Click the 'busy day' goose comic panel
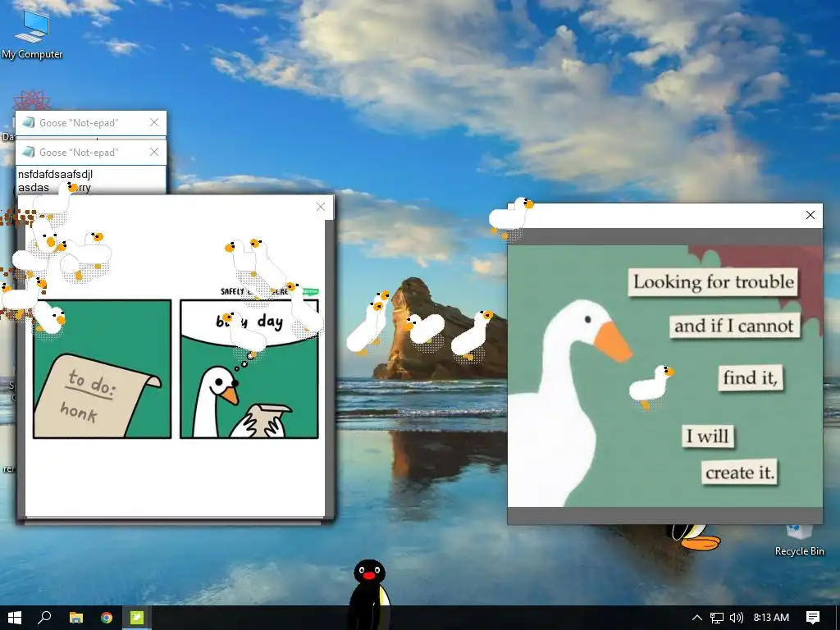Screen dimensions: 840x630 coord(249,369)
